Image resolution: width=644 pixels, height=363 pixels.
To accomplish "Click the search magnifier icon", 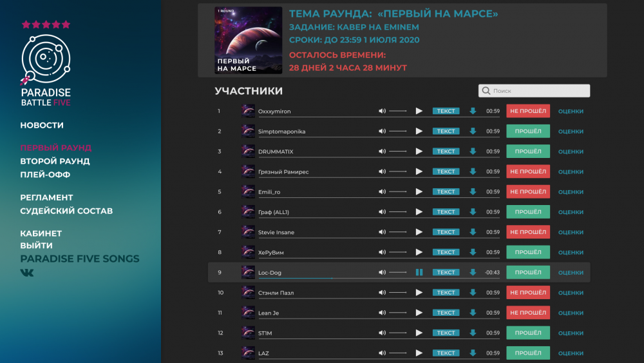I will [486, 91].
